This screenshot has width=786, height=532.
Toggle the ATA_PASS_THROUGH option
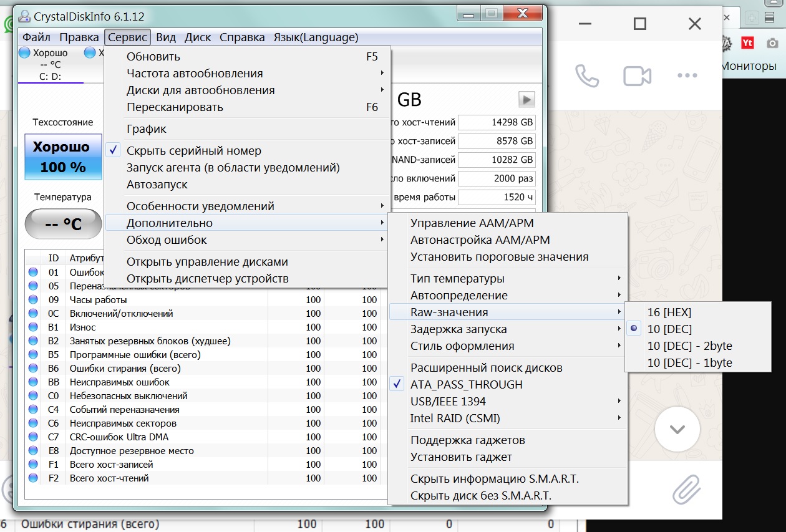tap(507, 385)
